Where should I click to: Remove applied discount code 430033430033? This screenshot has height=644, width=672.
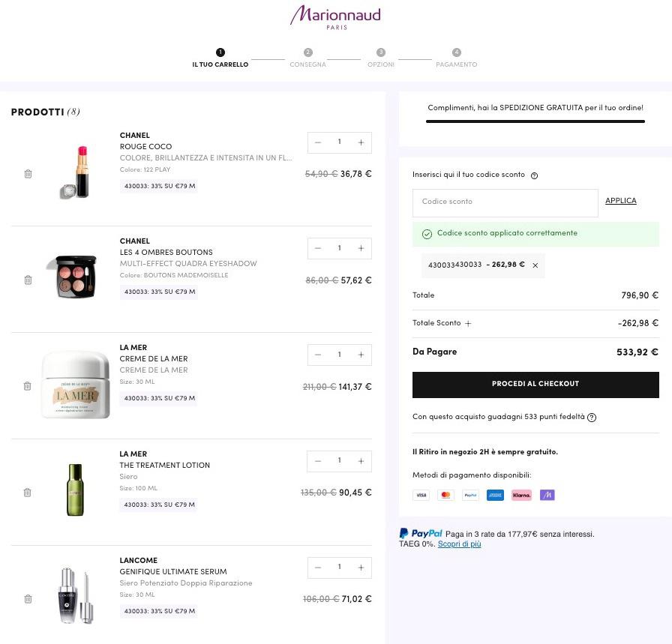(535, 265)
